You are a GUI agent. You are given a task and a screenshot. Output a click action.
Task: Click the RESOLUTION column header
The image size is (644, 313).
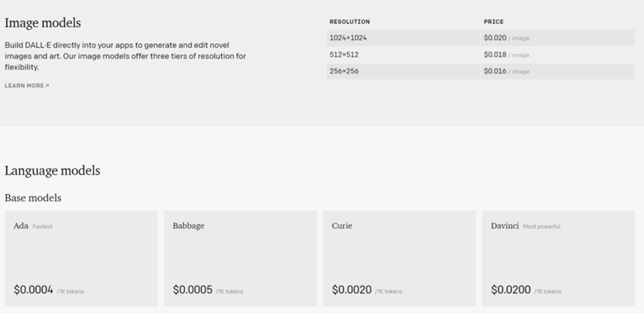(349, 22)
